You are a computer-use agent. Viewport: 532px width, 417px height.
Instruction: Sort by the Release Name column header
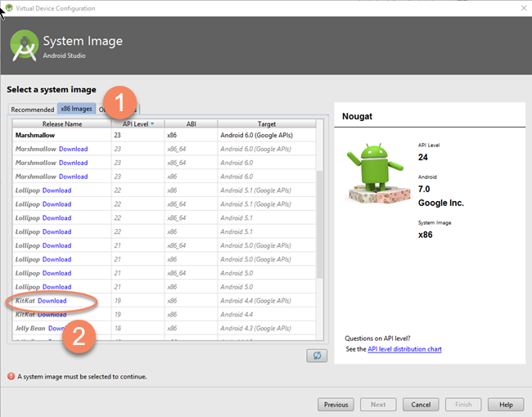click(x=62, y=123)
